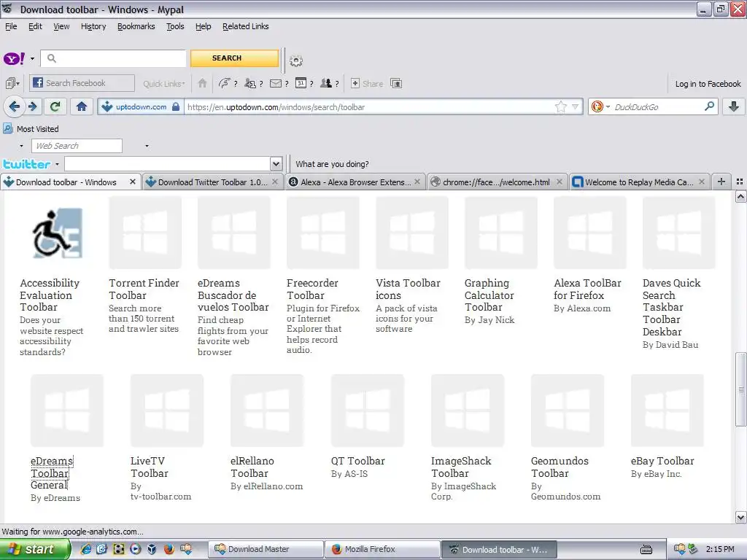Open the Bookmarks menu
The height and width of the screenshot is (560, 747).
tap(136, 27)
